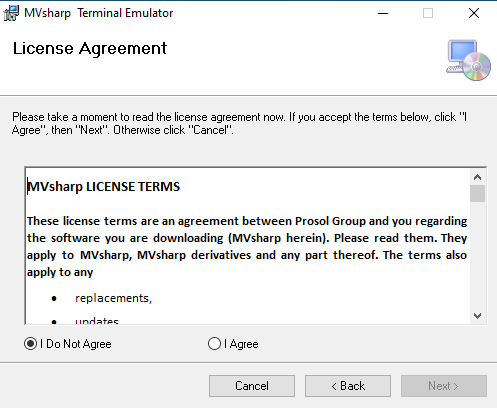Click the Cancel button
This screenshot has width=497, height=408.
(252, 386)
